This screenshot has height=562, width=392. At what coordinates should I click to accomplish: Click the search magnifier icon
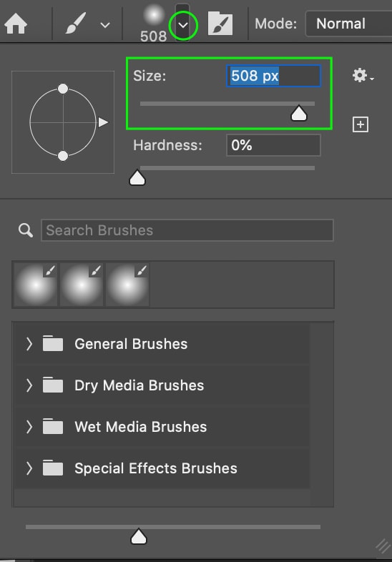(26, 230)
